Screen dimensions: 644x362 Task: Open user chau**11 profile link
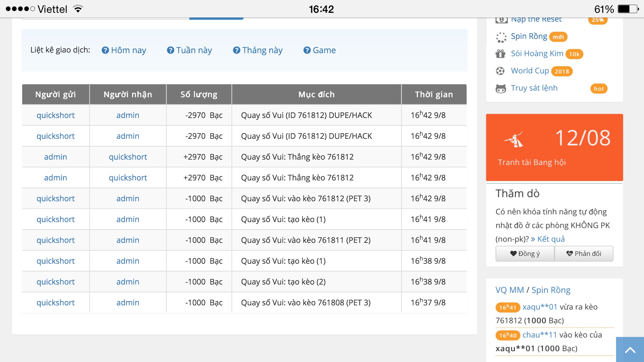pyautogui.click(x=540, y=335)
